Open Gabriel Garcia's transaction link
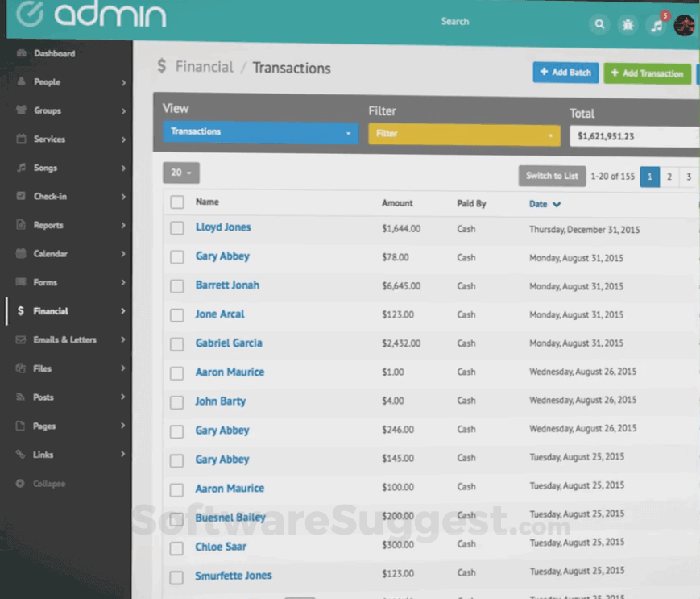This screenshot has width=700, height=599. pyautogui.click(x=229, y=343)
